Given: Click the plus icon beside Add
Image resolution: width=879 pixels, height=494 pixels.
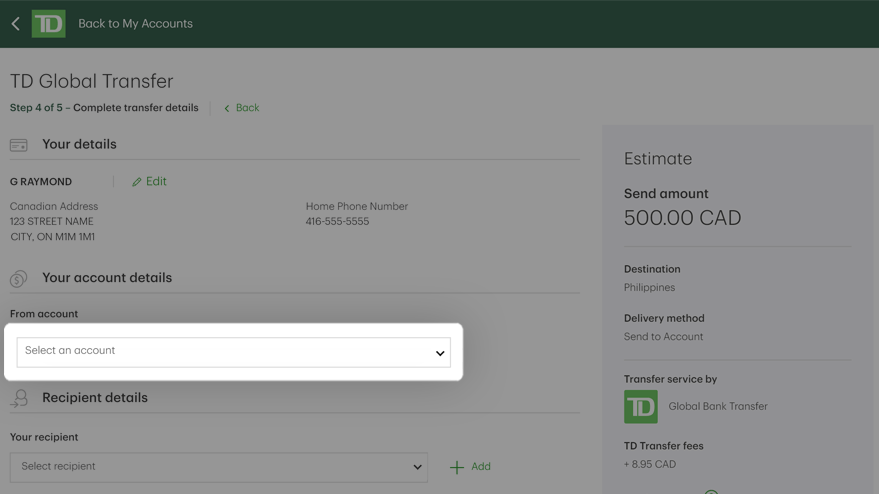Looking at the screenshot, I should (457, 467).
